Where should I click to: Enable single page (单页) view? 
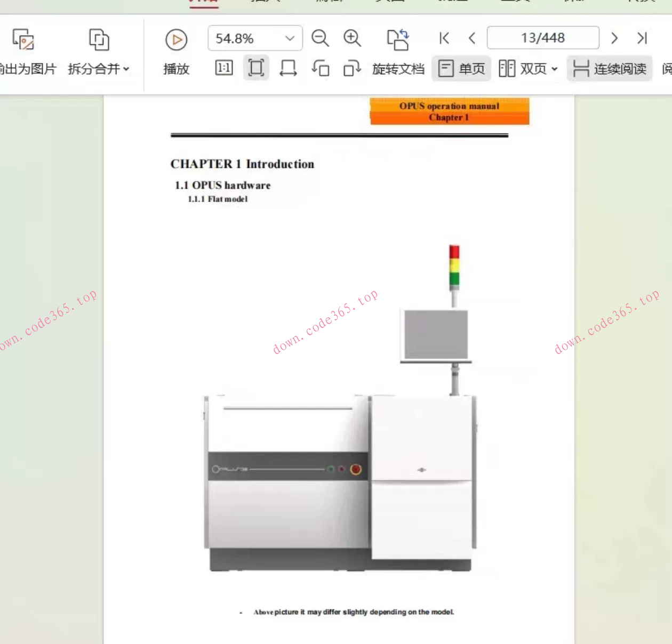tap(461, 68)
